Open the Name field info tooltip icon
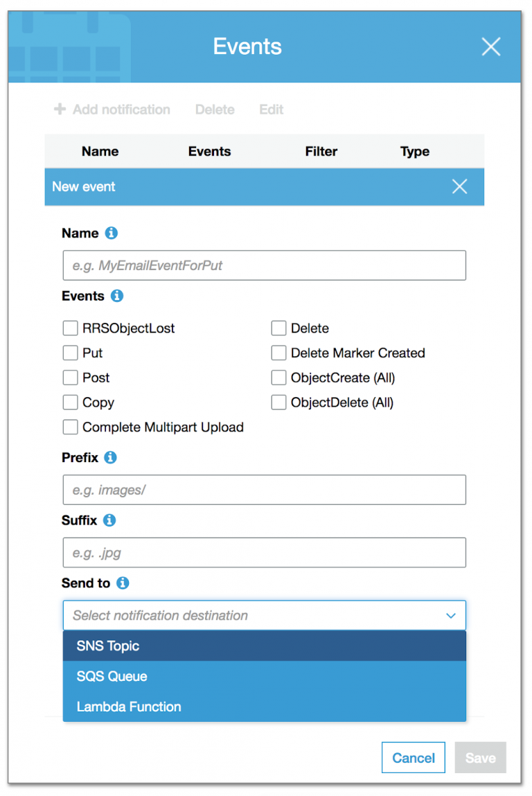The image size is (532, 796). click(111, 233)
